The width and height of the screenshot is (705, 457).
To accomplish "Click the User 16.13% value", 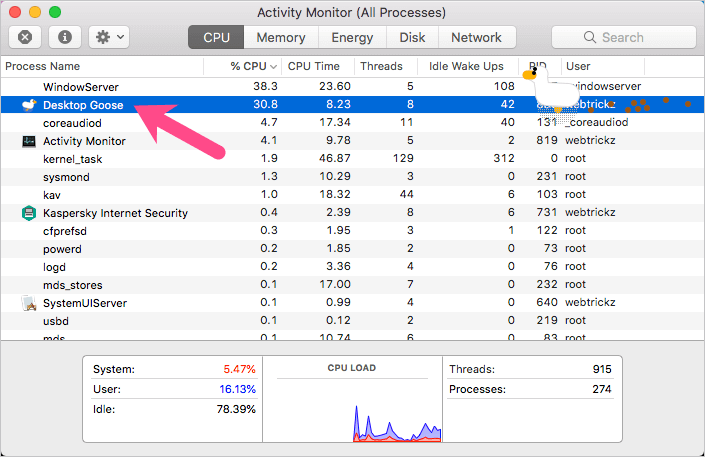I will pos(237,389).
